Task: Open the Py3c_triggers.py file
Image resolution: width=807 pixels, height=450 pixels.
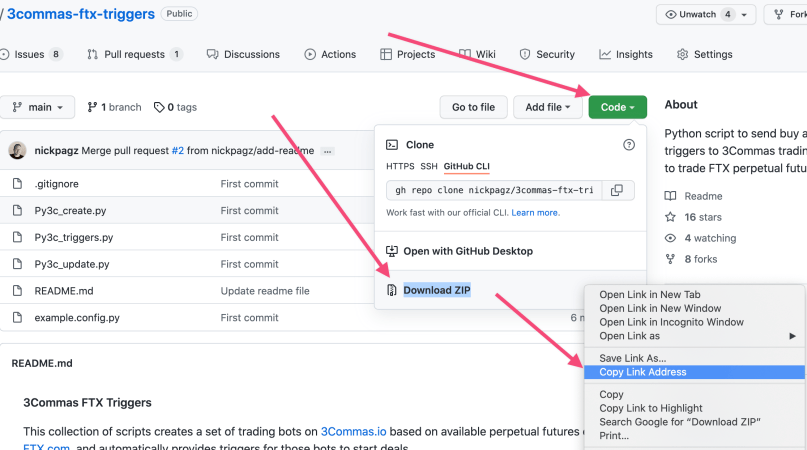Action: tap(74, 237)
